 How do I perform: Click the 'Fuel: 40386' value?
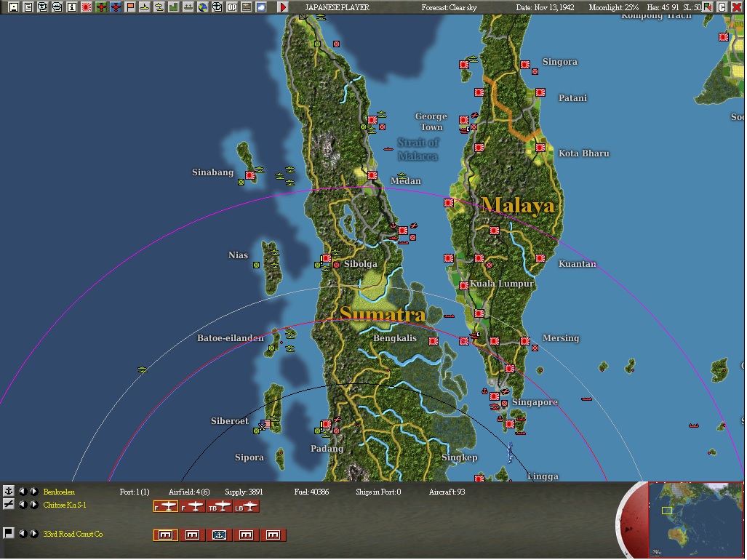click(x=311, y=492)
